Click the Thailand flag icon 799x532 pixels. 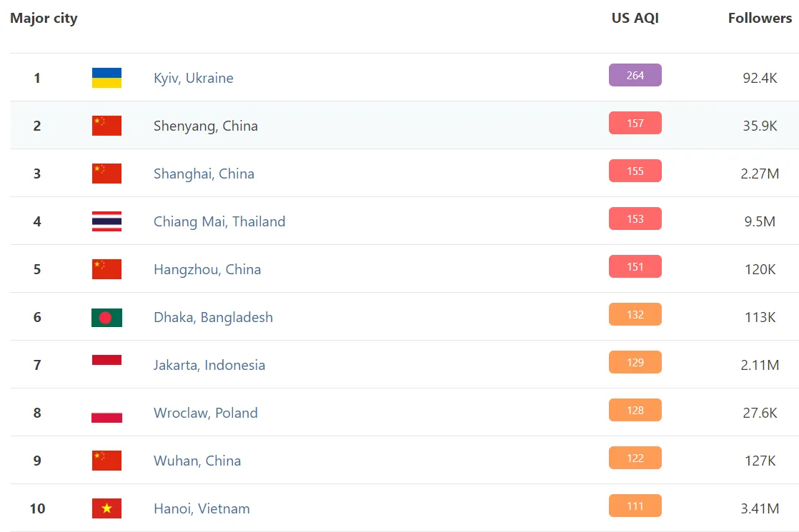106,221
